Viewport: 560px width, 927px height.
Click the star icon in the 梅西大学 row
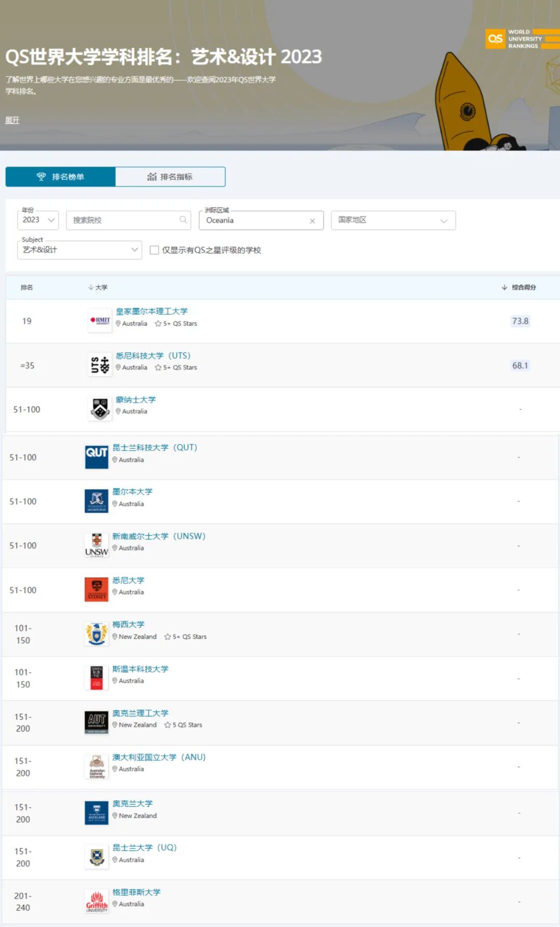pyautogui.click(x=167, y=637)
